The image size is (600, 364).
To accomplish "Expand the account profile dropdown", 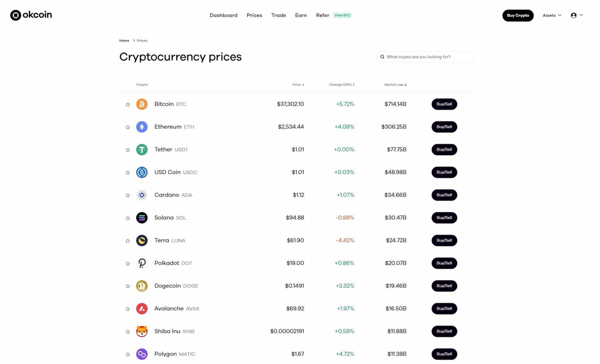I will [577, 15].
